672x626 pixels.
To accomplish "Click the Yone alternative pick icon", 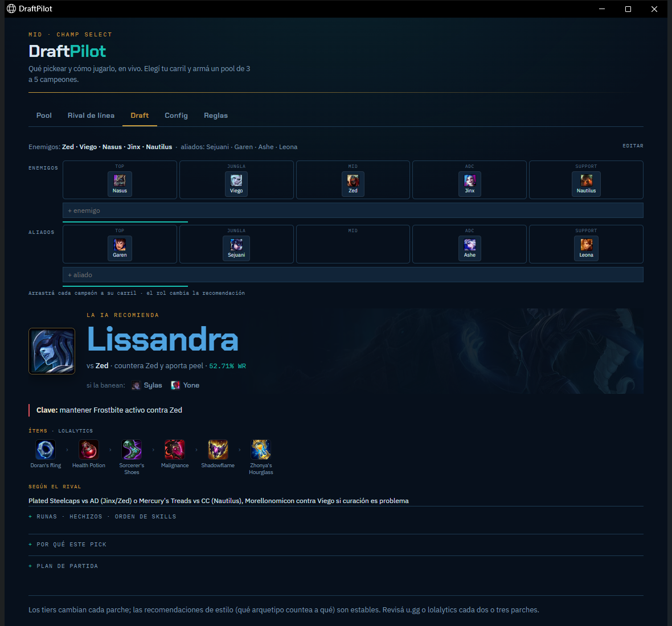I will pos(175,385).
